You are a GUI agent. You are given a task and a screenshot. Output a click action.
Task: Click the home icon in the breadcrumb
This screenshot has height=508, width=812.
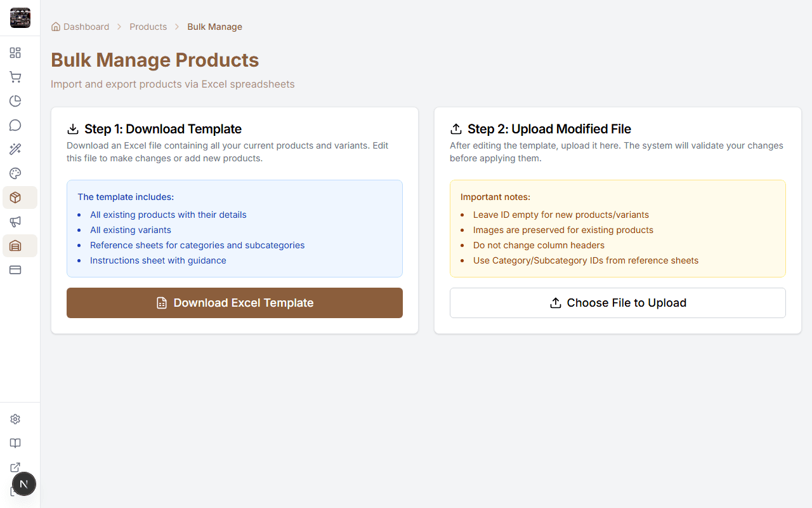pos(55,27)
